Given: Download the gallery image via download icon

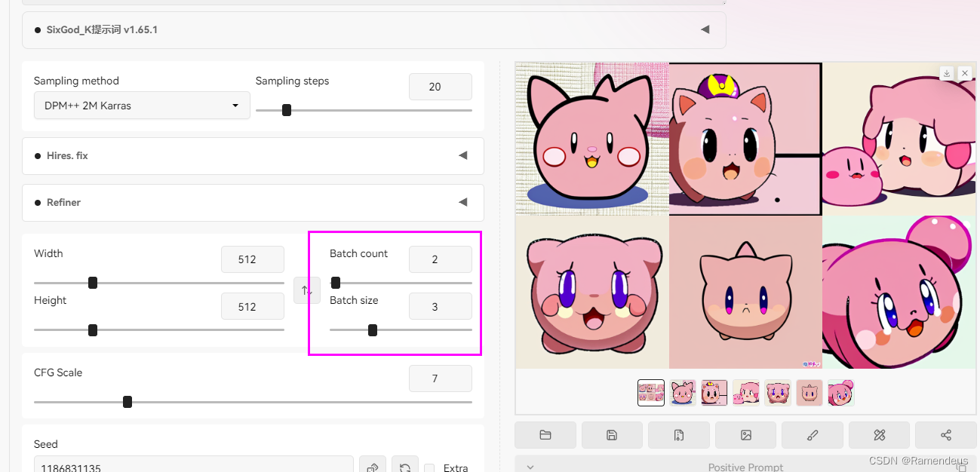Looking at the screenshot, I should [947, 73].
